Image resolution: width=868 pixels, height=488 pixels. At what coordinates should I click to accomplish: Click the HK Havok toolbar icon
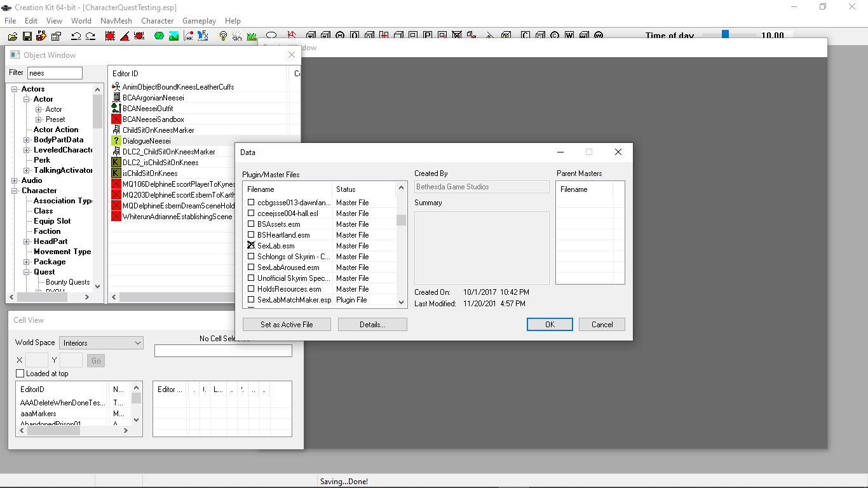point(188,36)
